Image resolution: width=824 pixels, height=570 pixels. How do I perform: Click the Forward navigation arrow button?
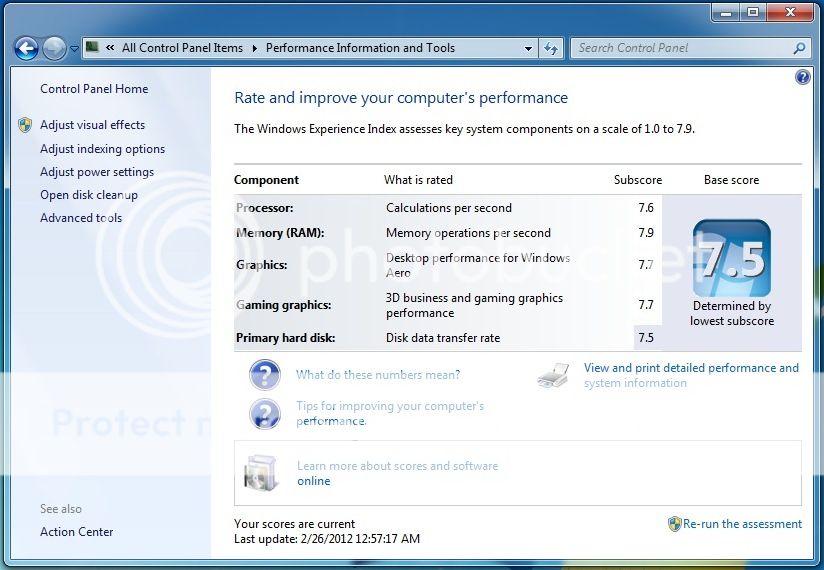pyautogui.click(x=54, y=48)
